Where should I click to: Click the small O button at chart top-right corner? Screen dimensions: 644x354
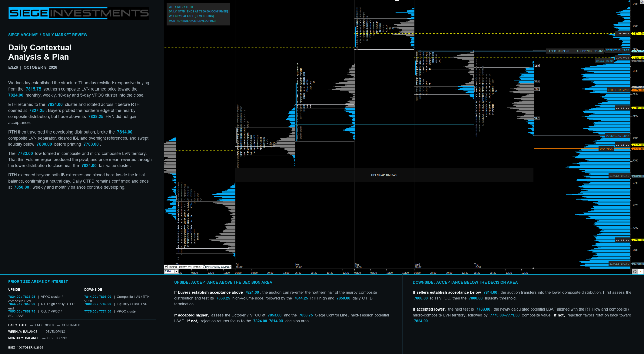[x=642, y=2]
